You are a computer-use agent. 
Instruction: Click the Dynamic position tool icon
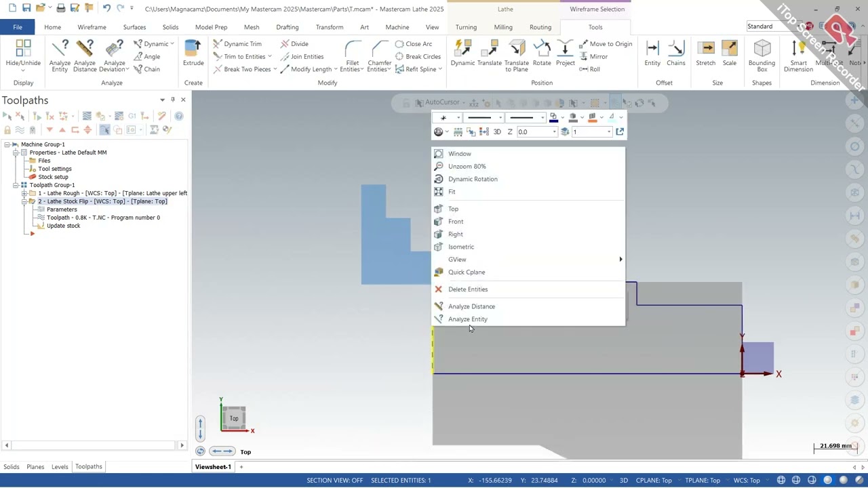point(462,53)
